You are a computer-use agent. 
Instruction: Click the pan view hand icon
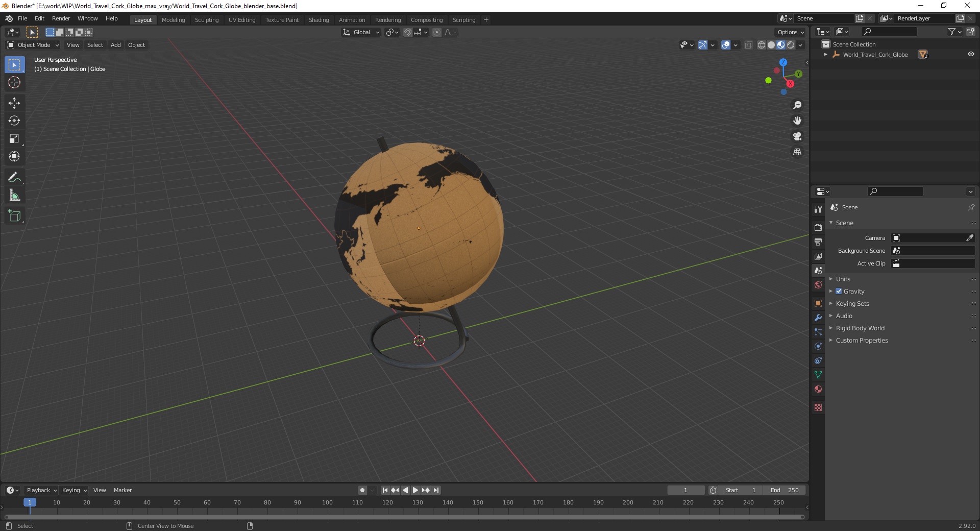click(x=797, y=121)
